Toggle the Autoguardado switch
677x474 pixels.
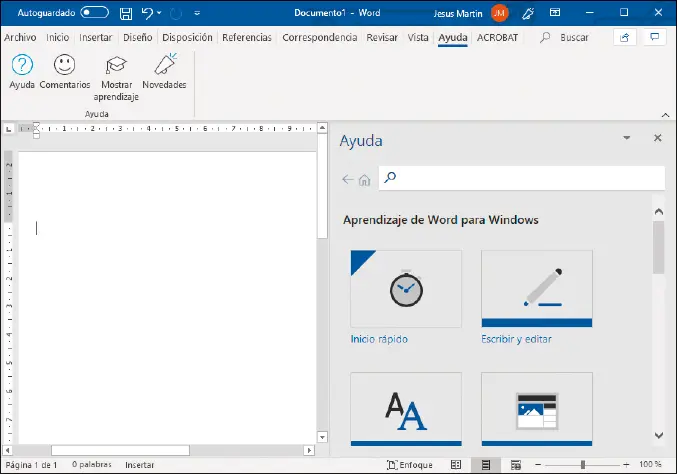(95, 13)
